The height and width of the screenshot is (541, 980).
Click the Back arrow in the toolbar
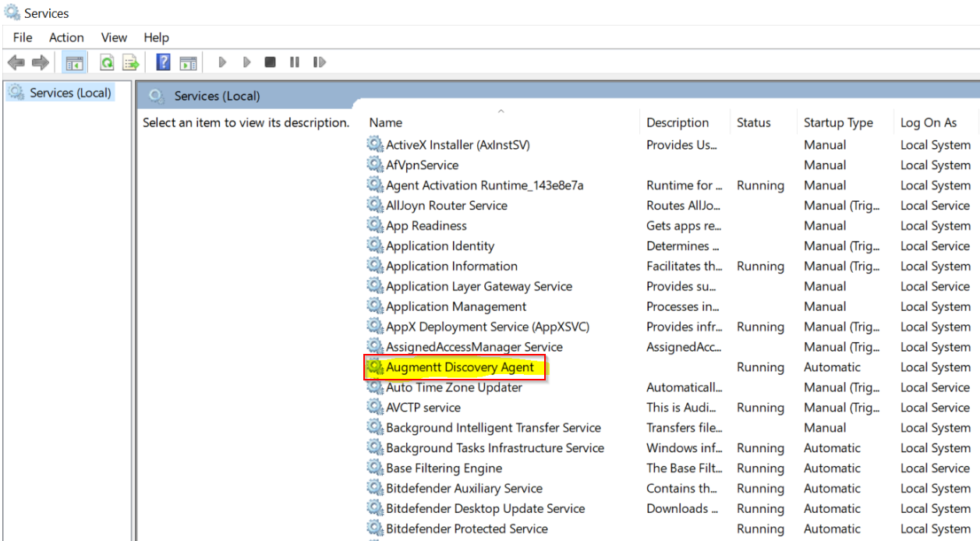[x=16, y=62]
